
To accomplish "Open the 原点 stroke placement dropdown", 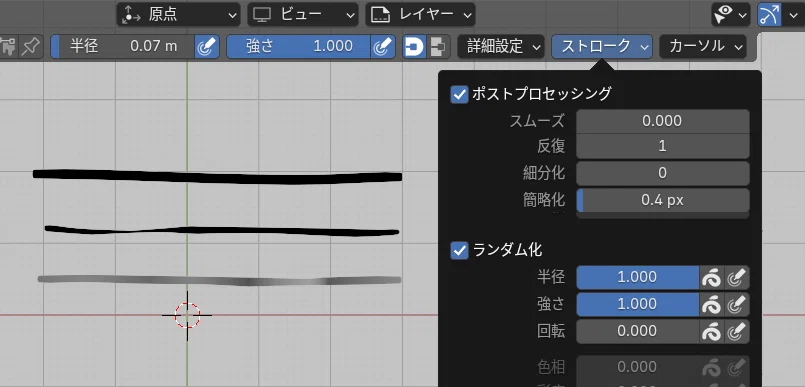I will [178, 15].
